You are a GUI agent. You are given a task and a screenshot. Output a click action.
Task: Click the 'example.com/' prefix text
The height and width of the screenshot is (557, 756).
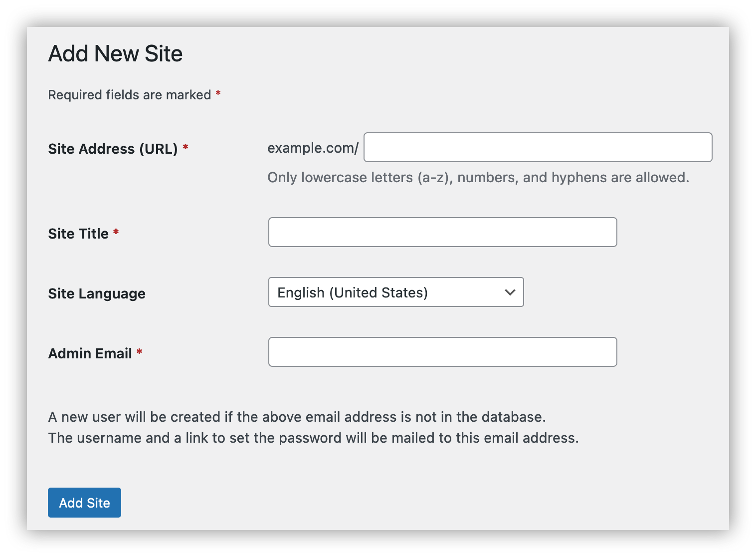coord(313,148)
